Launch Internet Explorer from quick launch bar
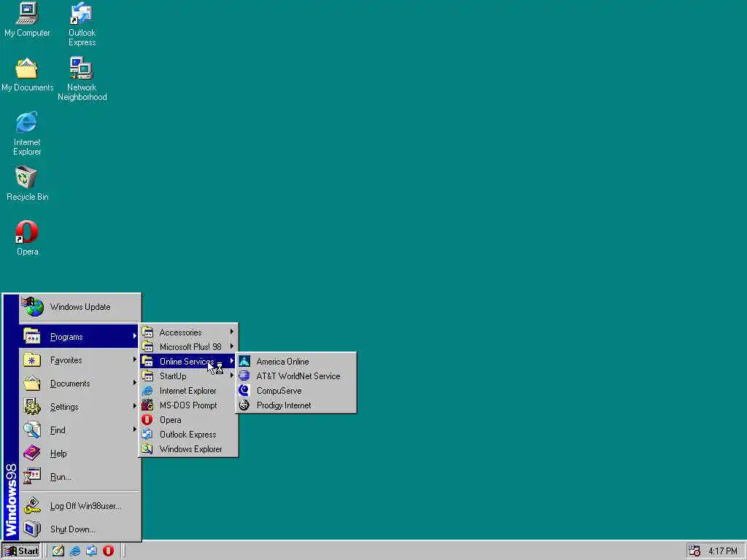This screenshot has width=747, height=560. click(75, 551)
